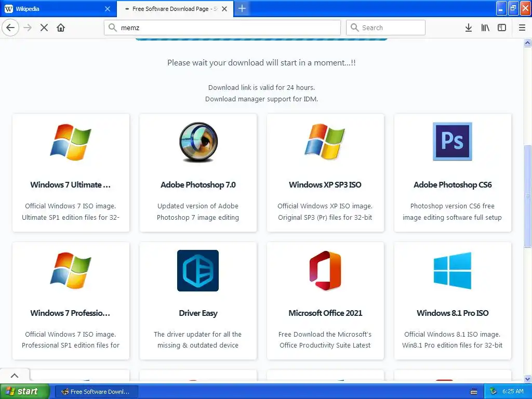Click 'Professional SP1 edition files for' text
532x399 pixels.
click(x=71, y=345)
